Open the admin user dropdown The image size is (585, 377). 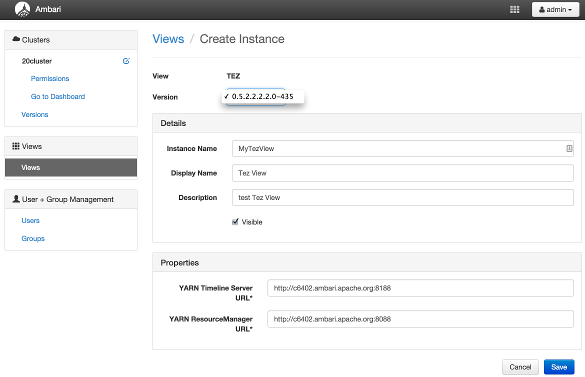[x=555, y=10]
